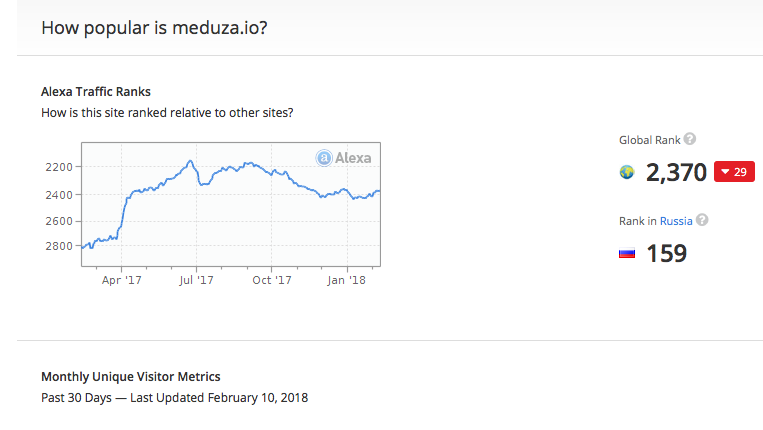The image size is (763, 430).
Task: Click the Monthly Unique Visitor Metrics heading
Action: tap(130, 376)
